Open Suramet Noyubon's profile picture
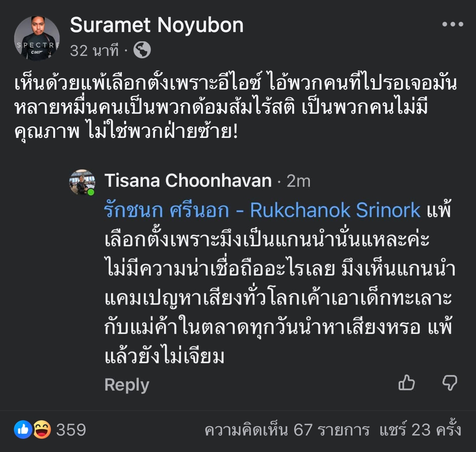 [37, 38]
